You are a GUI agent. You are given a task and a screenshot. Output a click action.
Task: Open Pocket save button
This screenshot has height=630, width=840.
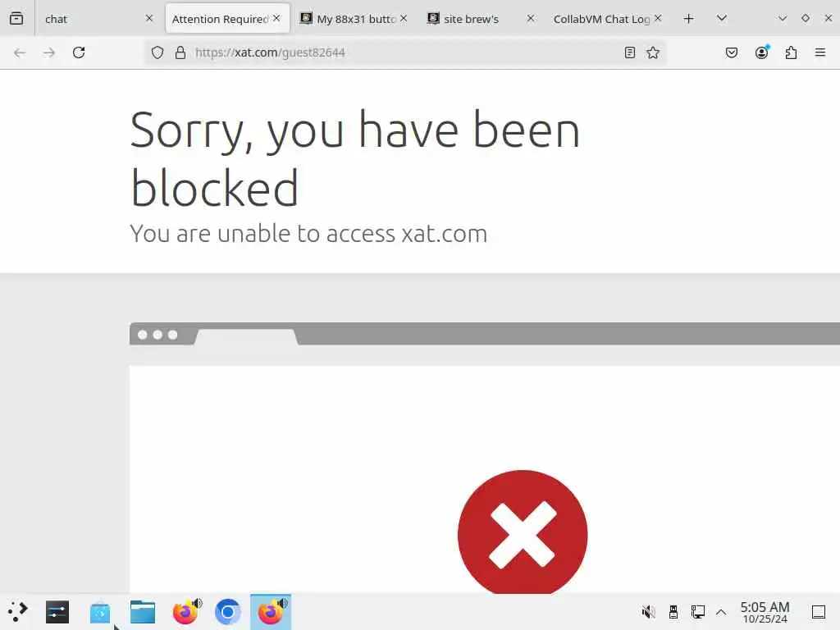coord(731,52)
